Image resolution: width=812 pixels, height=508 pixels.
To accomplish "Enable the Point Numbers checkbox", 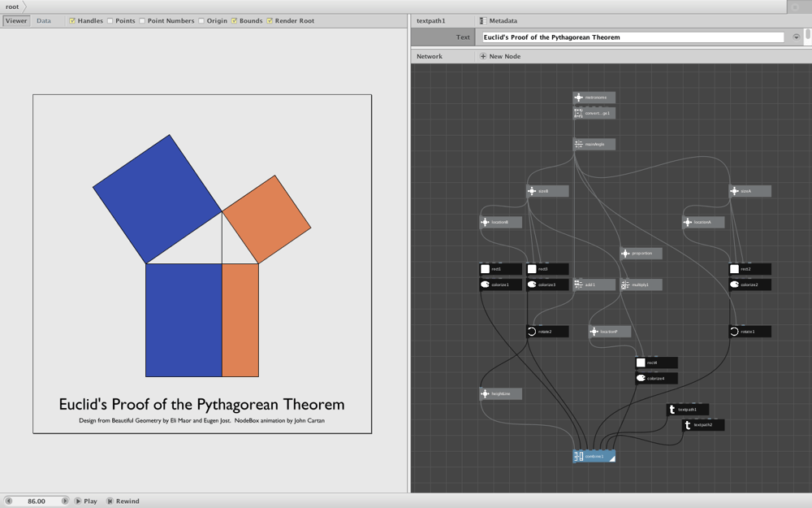I will (x=142, y=21).
